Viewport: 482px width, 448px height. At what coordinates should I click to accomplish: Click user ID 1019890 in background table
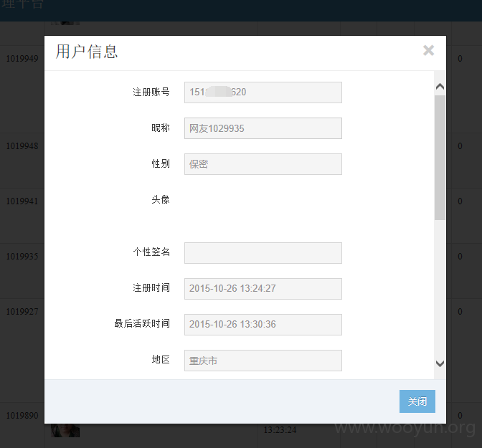[x=22, y=416]
